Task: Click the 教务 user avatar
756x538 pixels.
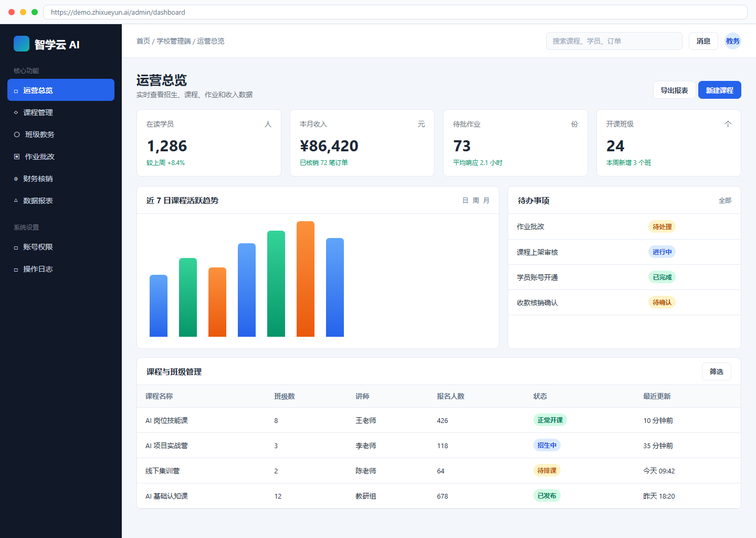Action: point(733,41)
